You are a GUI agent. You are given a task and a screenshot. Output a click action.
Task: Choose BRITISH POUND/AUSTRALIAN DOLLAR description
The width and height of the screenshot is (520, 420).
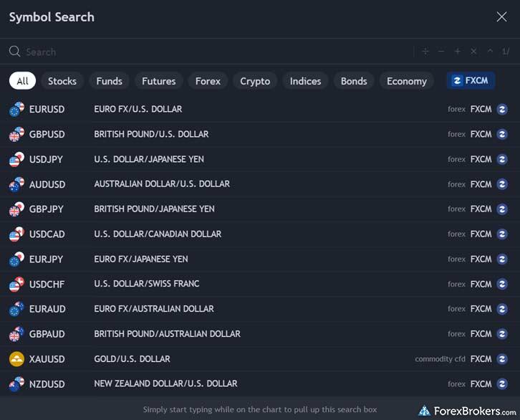[x=167, y=334]
